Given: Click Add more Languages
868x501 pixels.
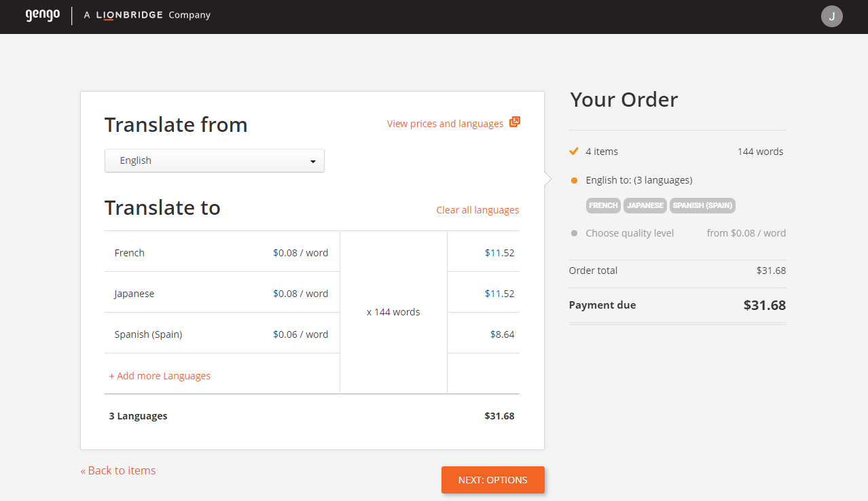Looking at the screenshot, I should (160, 375).
